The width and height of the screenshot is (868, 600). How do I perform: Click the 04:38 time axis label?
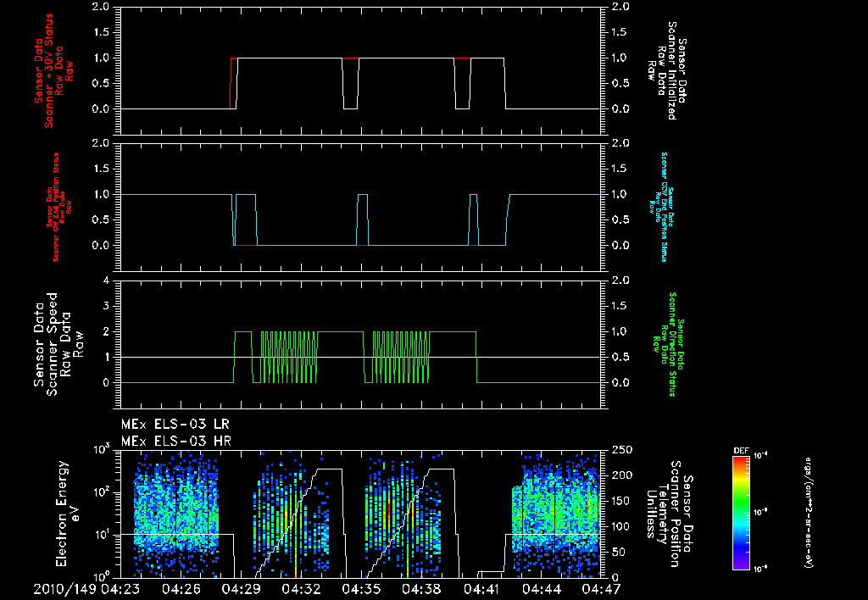point(421,589)
